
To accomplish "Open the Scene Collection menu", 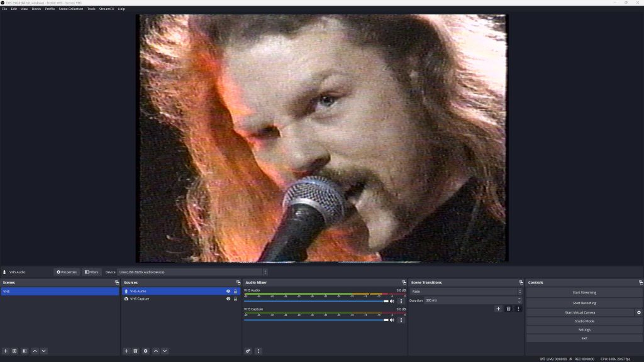I will (70, 8).
